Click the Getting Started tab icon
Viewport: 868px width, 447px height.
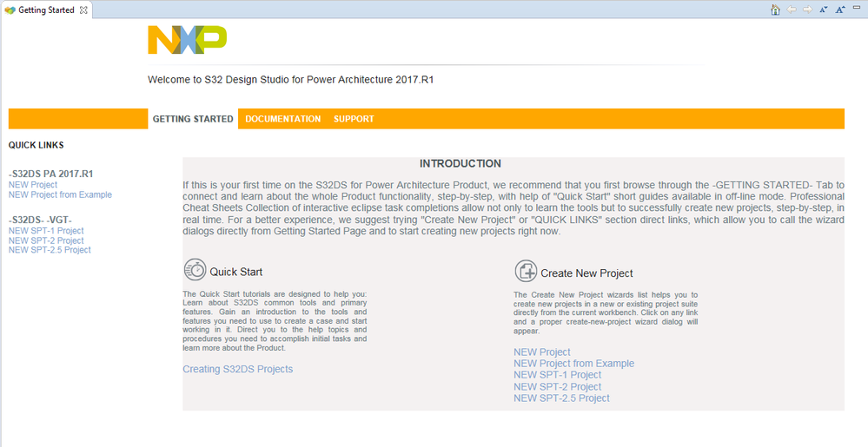[x=10, y=10]
